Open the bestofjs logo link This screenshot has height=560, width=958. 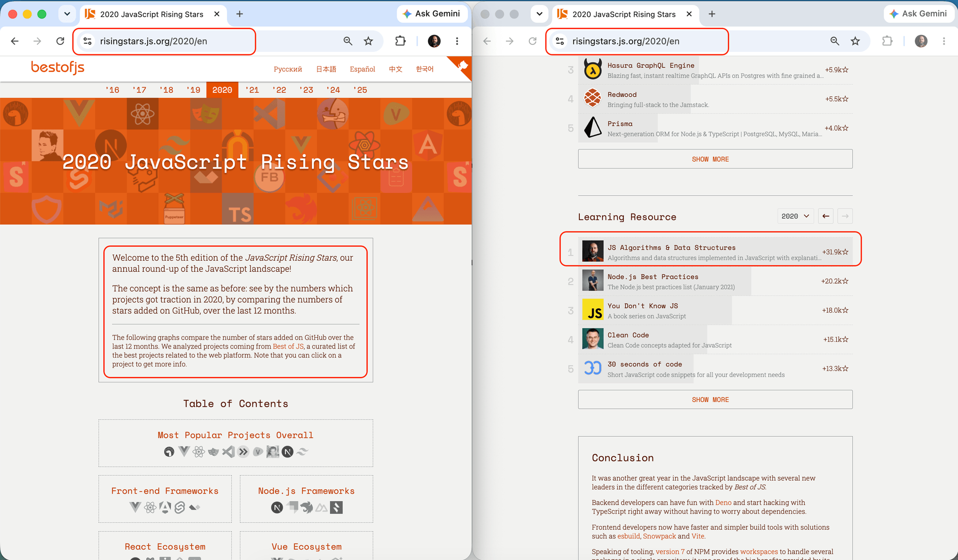tap(57, 67)
